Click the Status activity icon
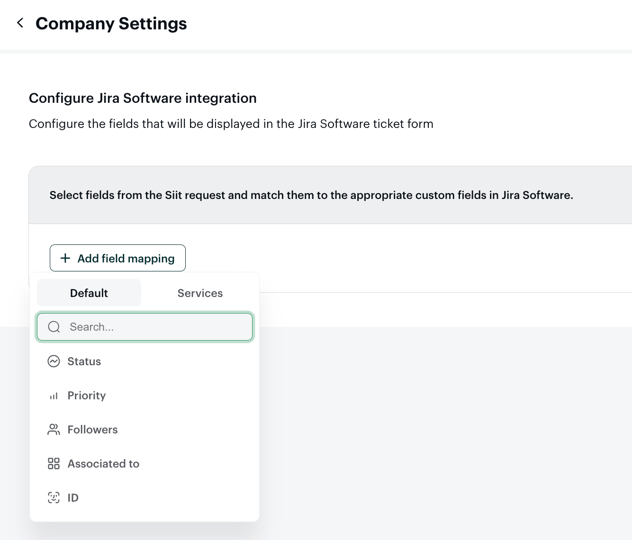This screenshot has width=632, height=540. point(54,361)
